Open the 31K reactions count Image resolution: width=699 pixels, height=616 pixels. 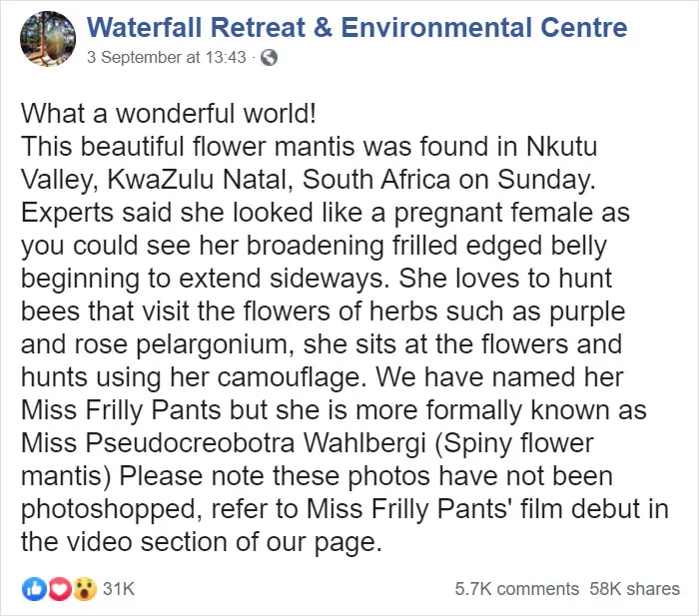tap(119, 589)
